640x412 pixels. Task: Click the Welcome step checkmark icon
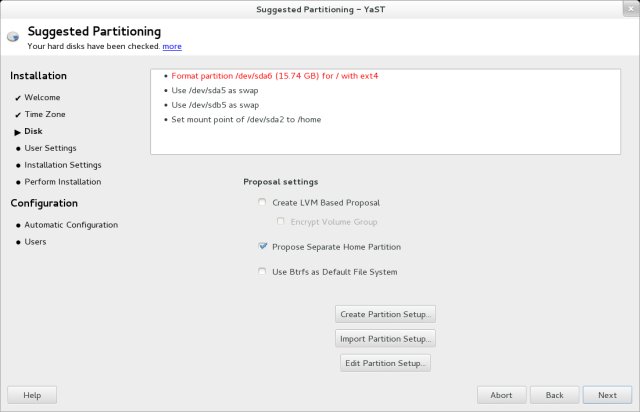[x=18, y=98]
